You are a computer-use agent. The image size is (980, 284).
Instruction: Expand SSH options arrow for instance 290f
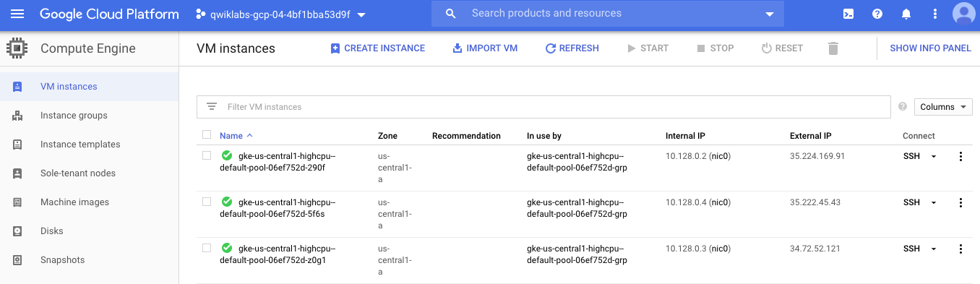pyautogui.click(x=933, y=156)
